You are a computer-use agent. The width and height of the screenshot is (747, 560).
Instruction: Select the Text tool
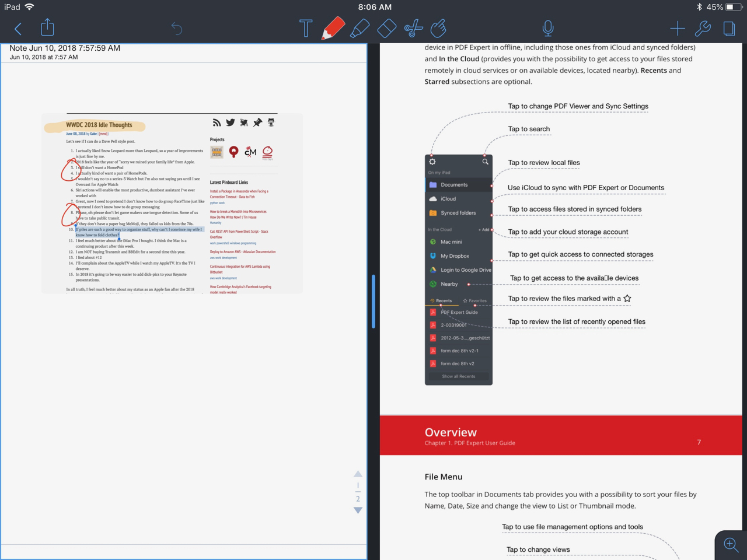coord(306,28)
